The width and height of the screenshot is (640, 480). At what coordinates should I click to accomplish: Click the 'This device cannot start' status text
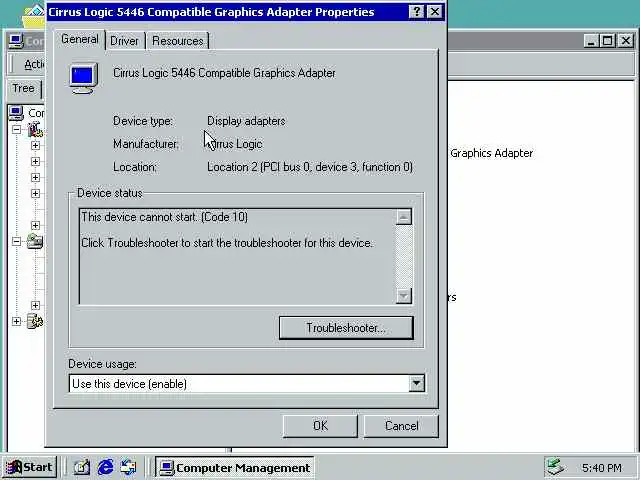click(x=164, y=217)
